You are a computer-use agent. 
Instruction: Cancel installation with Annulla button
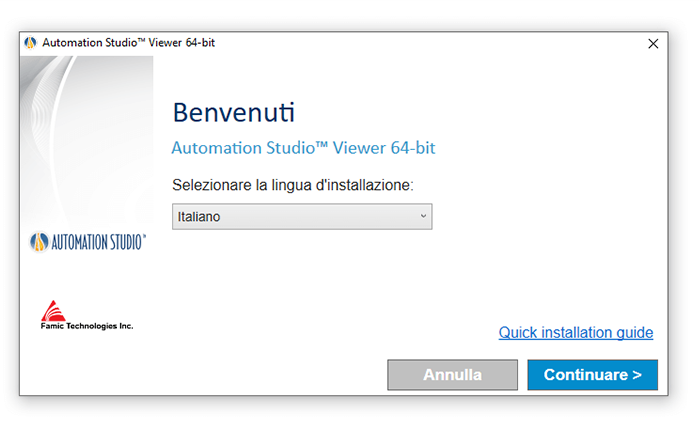pyautogui.click(x=452, y=375)
